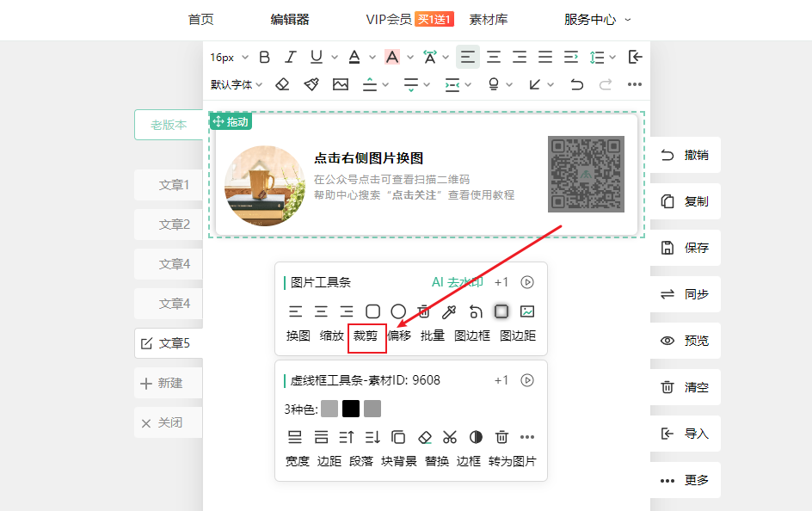Image resolution: width=812 pixels, height=511 pixels.
Task: Click the move-up lines icon in 虚线框工具条
Action: [347, 438]
